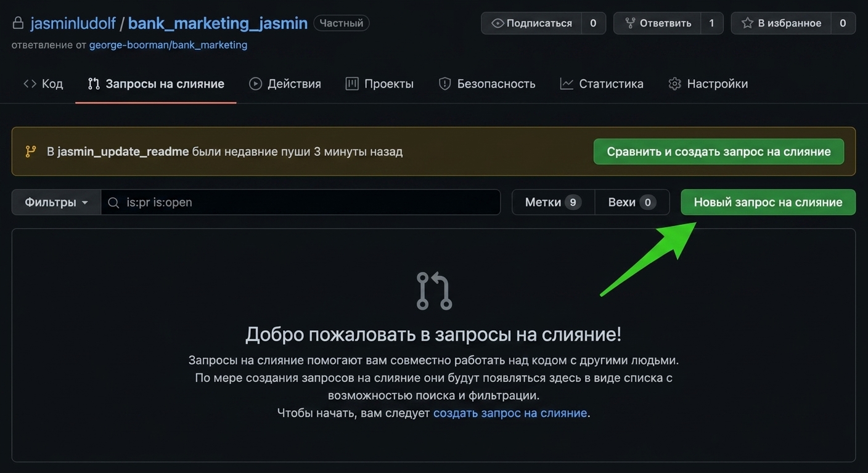The width and height of the screenshot is (868, 473).
Task: Click 'Сравнить и создать запрос на слияние'
Action: 719,152
